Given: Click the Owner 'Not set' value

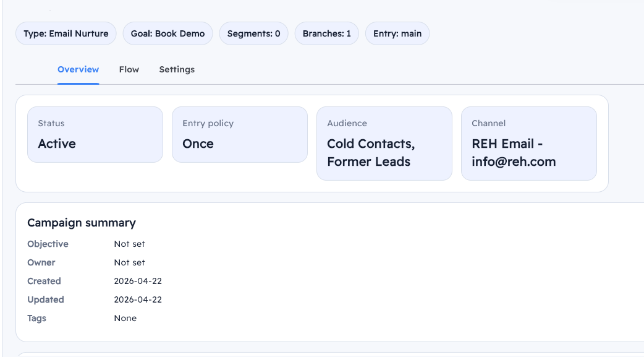Looking at the screenshot, I should click(x=130, y=262).
